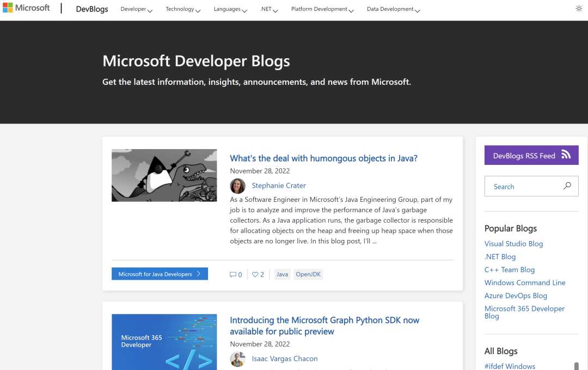Click the All Blogs list scrollbar
The width and height of the screenshot is (588, 370).
577,366
